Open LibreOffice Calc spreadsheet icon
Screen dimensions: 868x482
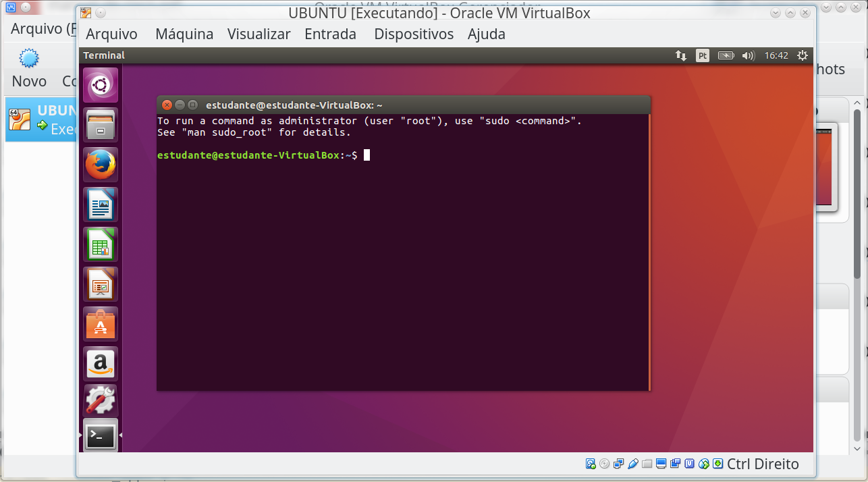101,244
